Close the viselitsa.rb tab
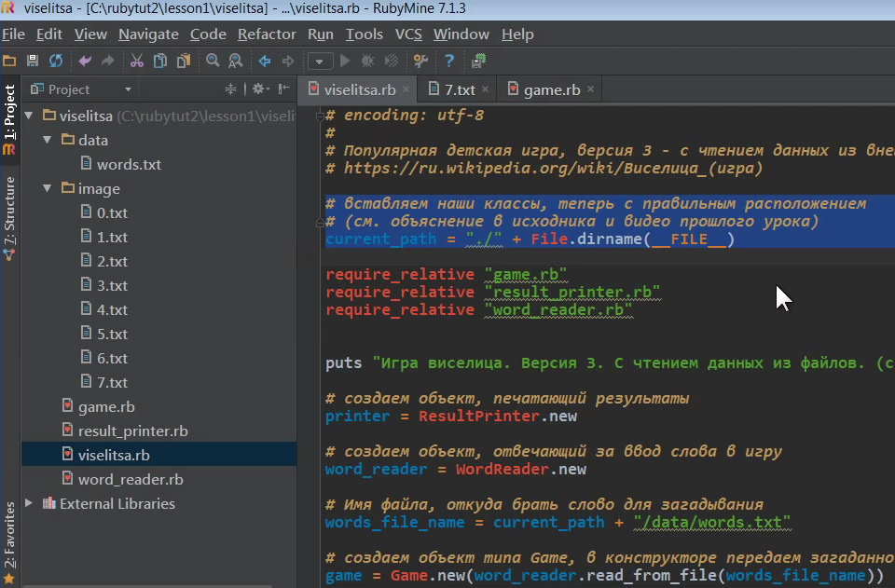This screenshot has height=588, width=895. [x=406, y=89]
